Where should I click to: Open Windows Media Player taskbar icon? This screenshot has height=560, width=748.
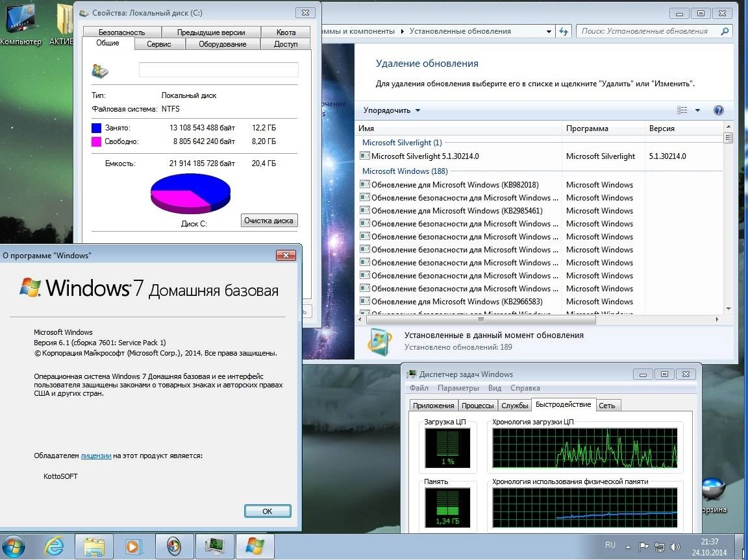pos(134,547)
